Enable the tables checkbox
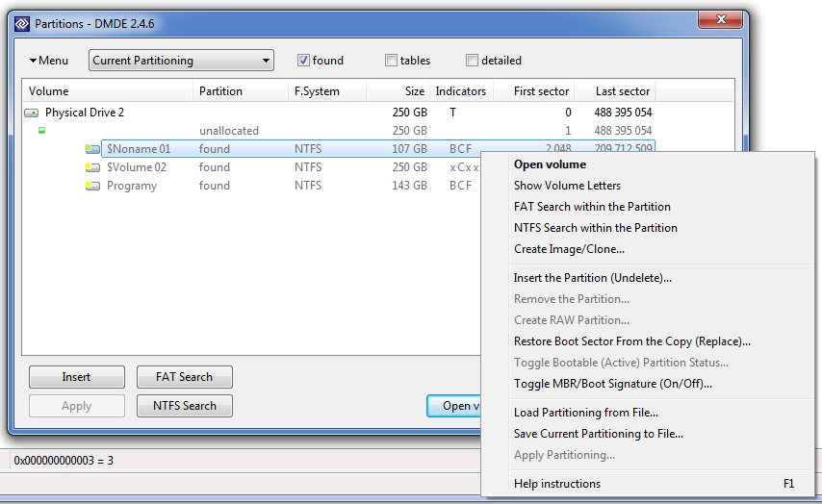The height and width of the screenshot is (504, 822). [391, 61]
